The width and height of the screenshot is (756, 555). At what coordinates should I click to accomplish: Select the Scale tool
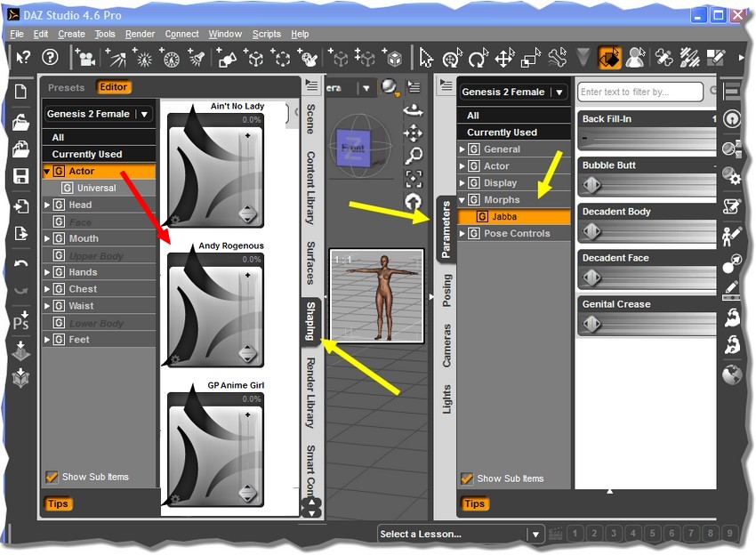click(531, 58)
